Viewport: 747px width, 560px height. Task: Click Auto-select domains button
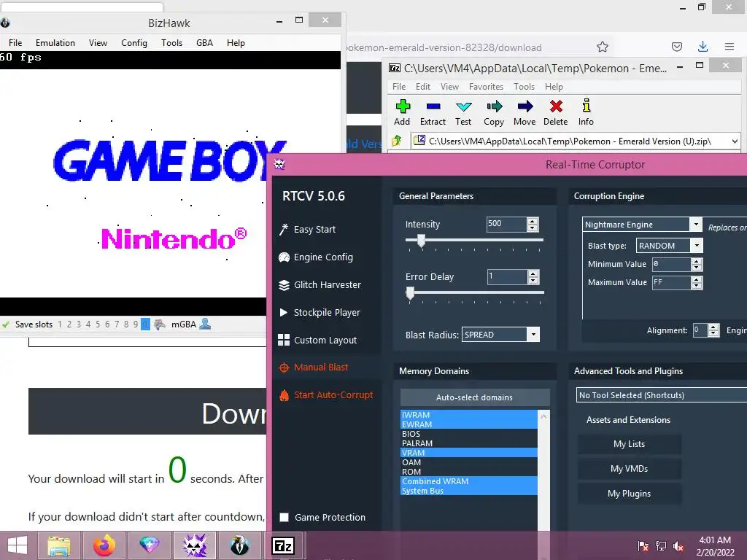(474, 397)
